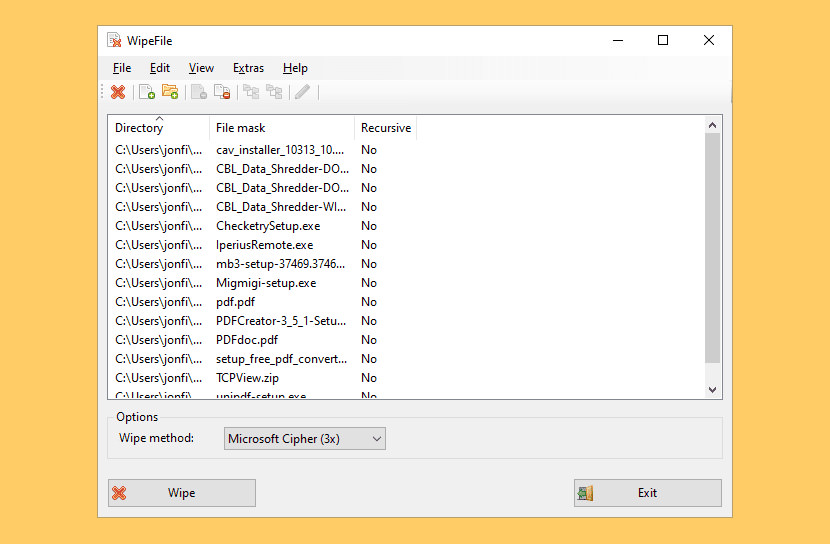830x544 pixels.
Task: Click Recursive No in IperiusRemote.exe row
Action: [x=368, y=245]
